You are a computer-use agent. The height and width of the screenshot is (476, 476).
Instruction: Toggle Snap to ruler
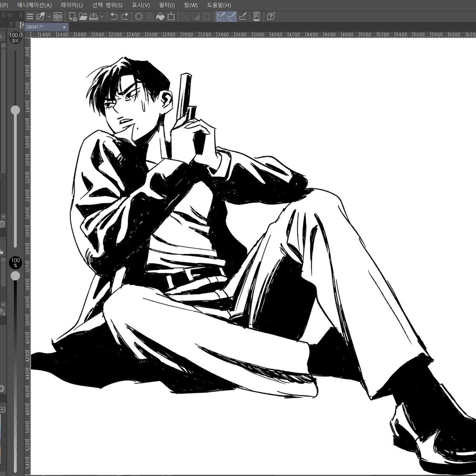[221, 17]
